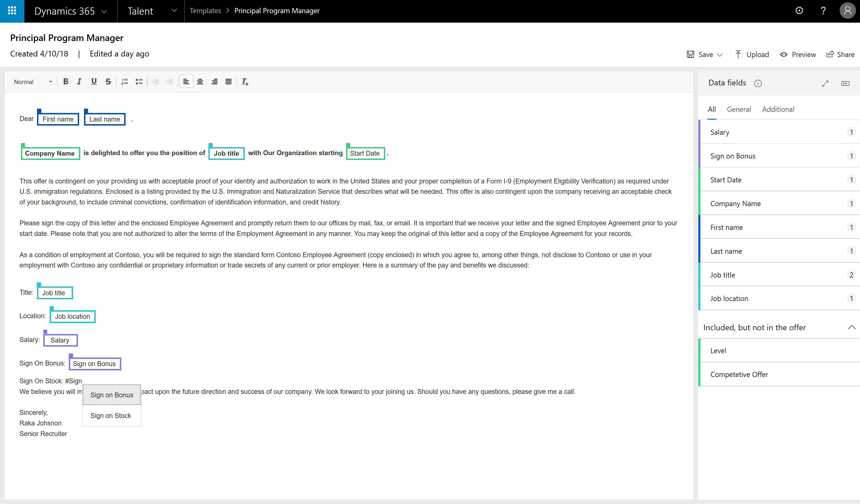Open the app launcher waffle icon

coord(12,11)
